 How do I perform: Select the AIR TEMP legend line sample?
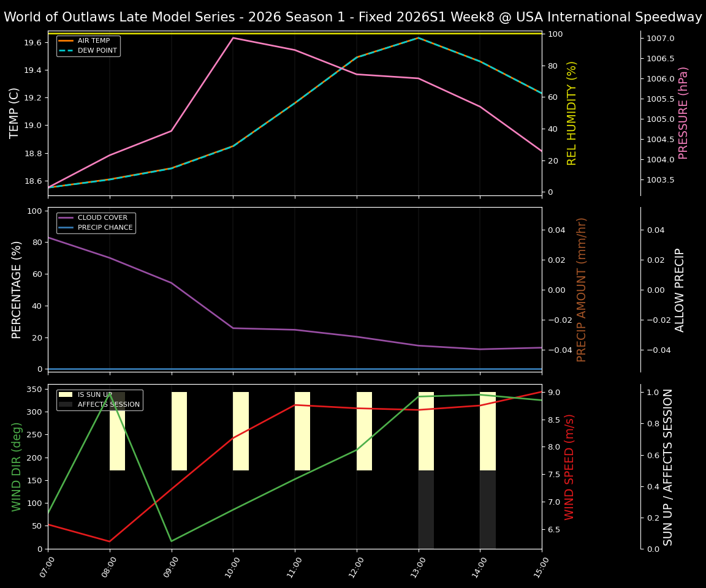[67, 40]
